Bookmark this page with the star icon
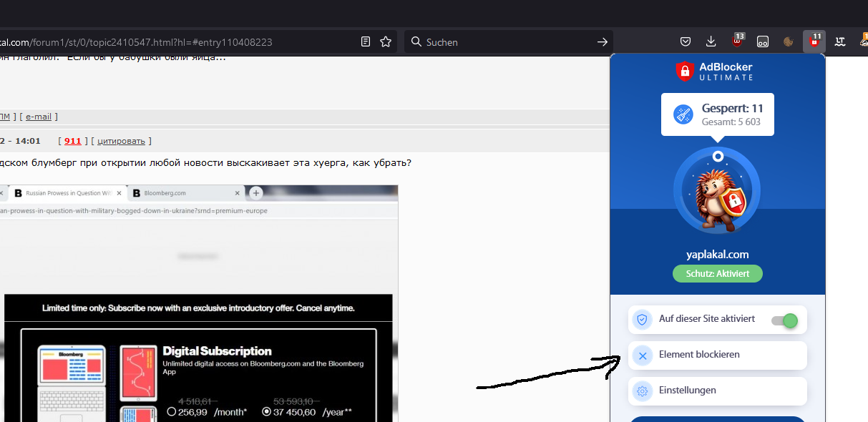This screenshot has width=868, height=422. 386,42
